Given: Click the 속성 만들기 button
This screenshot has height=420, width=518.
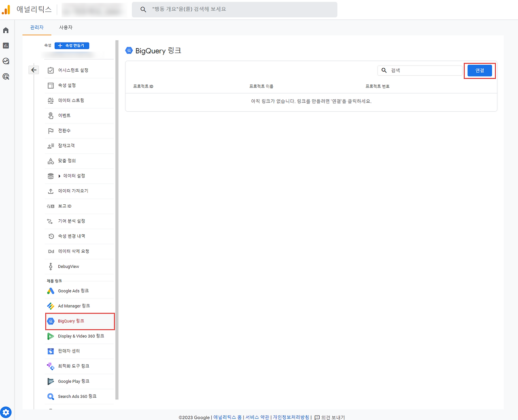Looking at the screenshot, I should pos(72,46).
